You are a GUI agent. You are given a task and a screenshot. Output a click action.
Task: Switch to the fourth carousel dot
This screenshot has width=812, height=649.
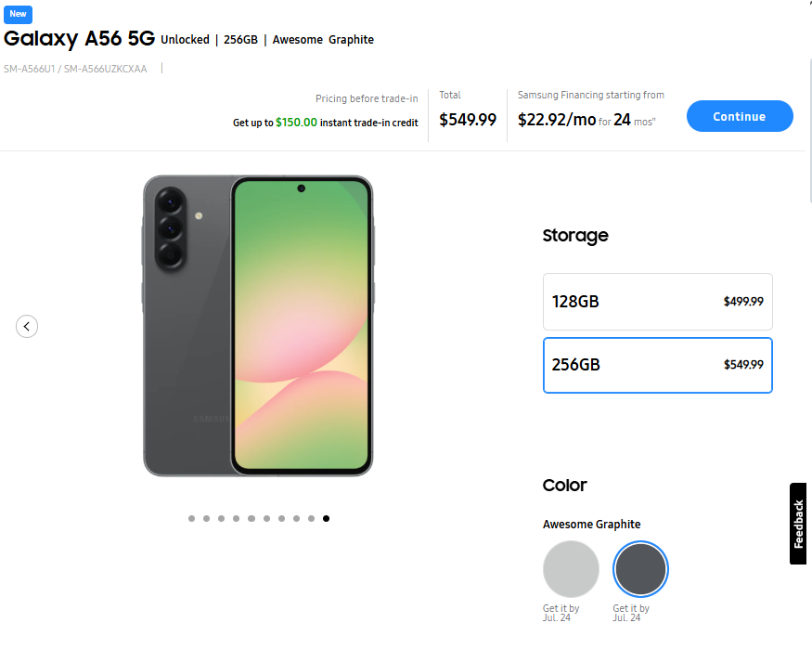tap(236, 519)
